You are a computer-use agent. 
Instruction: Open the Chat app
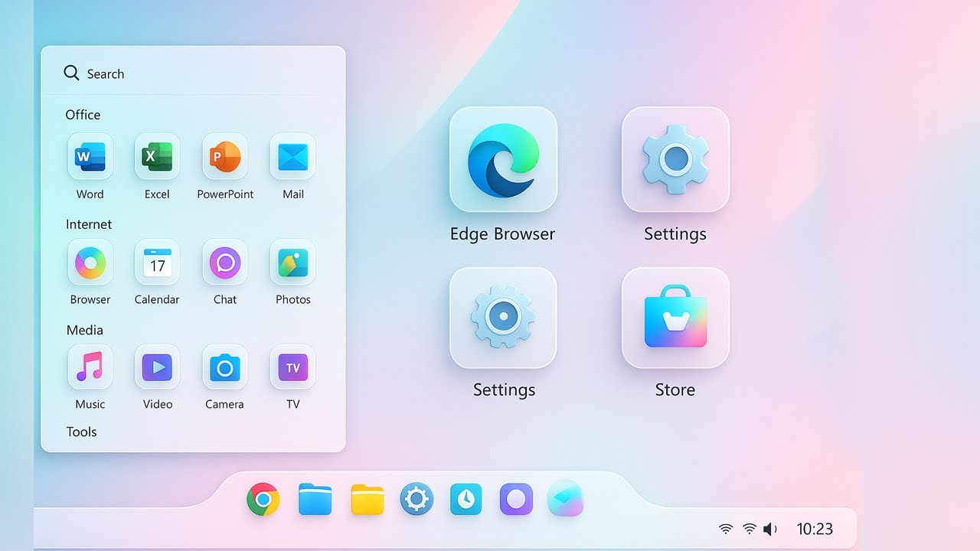pyautogui.click(x=225, y=262)
